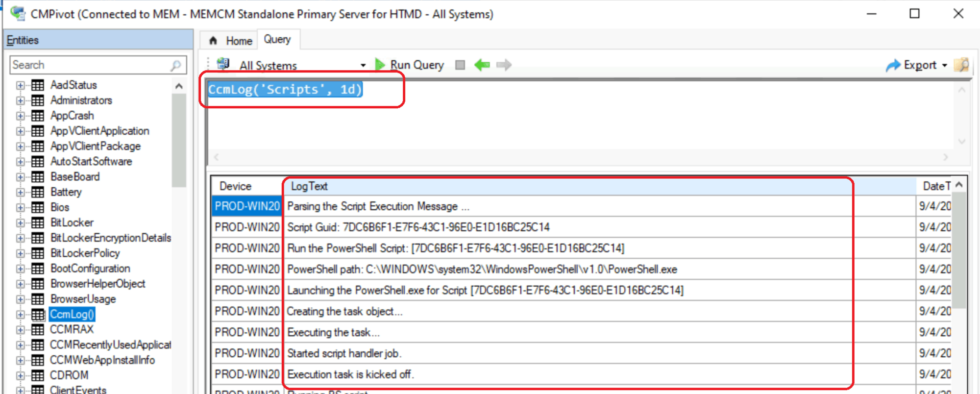Expand the AadStatus entity node

(20, 85)
